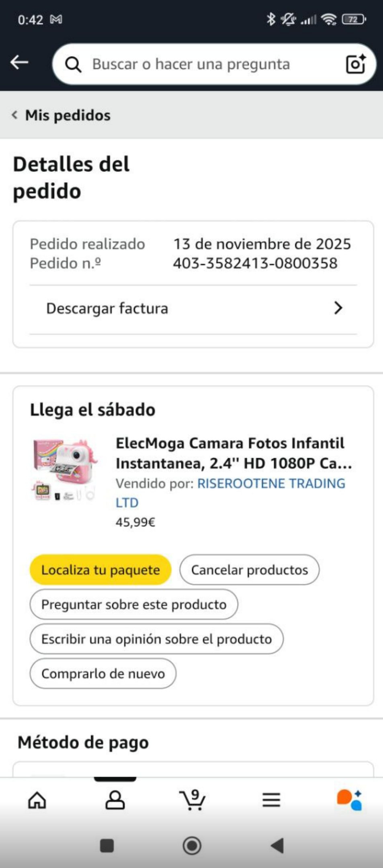Image resolution: width=383 pixels, height=868 pixels.
Task: Tap the magnifying glass search icon
Action: point(74,64)
